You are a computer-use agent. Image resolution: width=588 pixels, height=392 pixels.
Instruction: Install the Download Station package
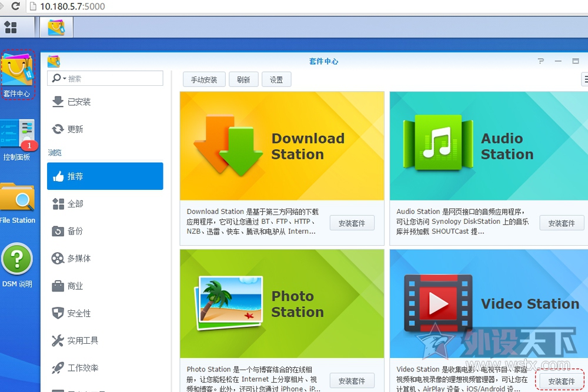click(352, 223)
